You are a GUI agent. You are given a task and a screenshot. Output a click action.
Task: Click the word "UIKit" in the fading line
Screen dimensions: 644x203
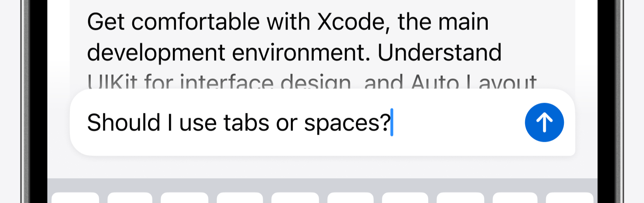tap(112, 82)
